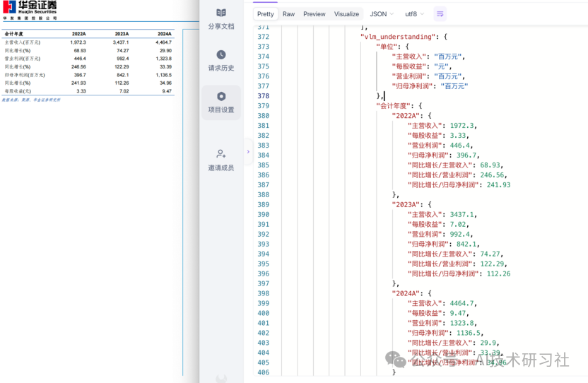Switch to the Pretty tab
The height and width of the screenshot is (383, 588).
point(266,14)
